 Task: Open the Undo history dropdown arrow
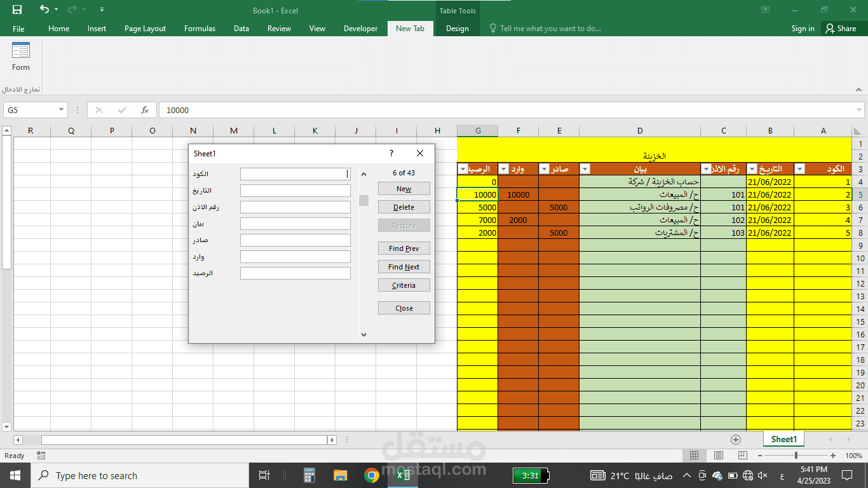point(56,10)
